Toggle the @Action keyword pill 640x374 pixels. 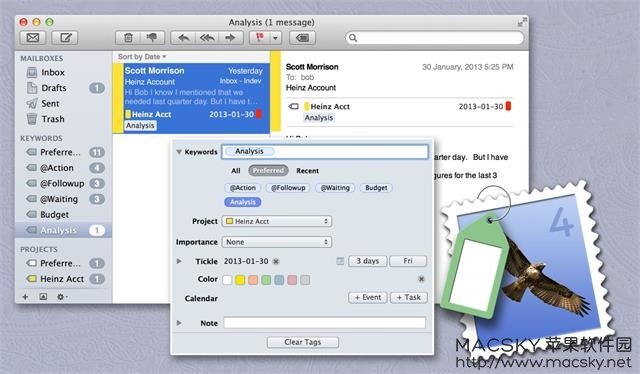[x=242, y=188]
